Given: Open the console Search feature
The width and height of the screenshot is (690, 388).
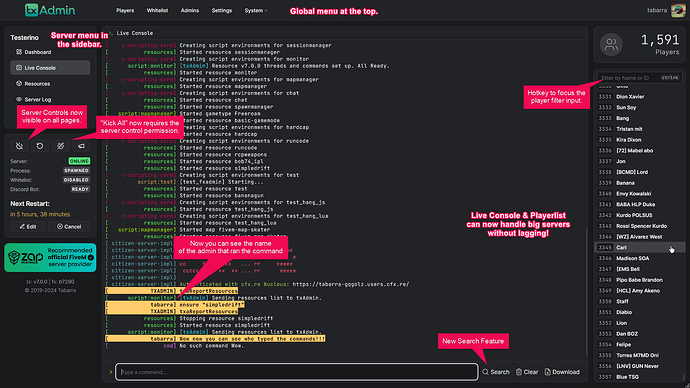Looking at the screenshot, I should pos(496,372).
